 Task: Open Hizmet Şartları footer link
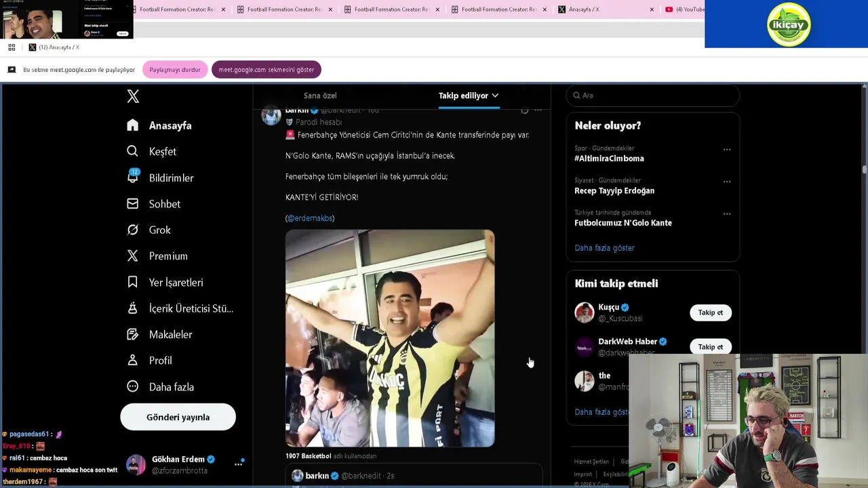591,462
